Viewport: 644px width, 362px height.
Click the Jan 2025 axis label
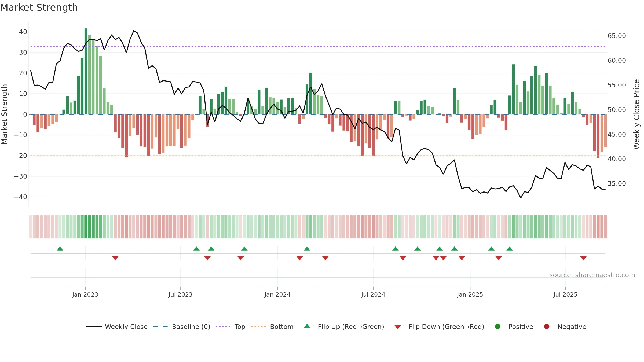pos(470,294)
